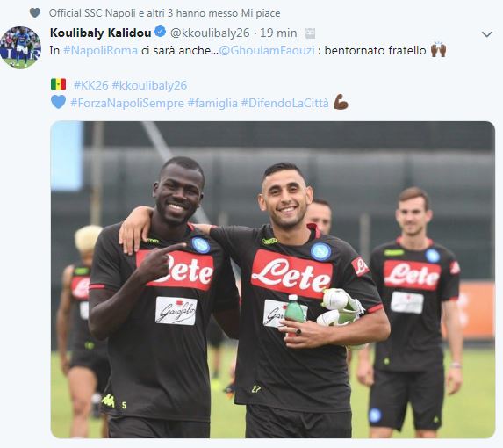503x448 pixels.
Task: Click the gray heart liked-by icon
Action: click(35, 13)
